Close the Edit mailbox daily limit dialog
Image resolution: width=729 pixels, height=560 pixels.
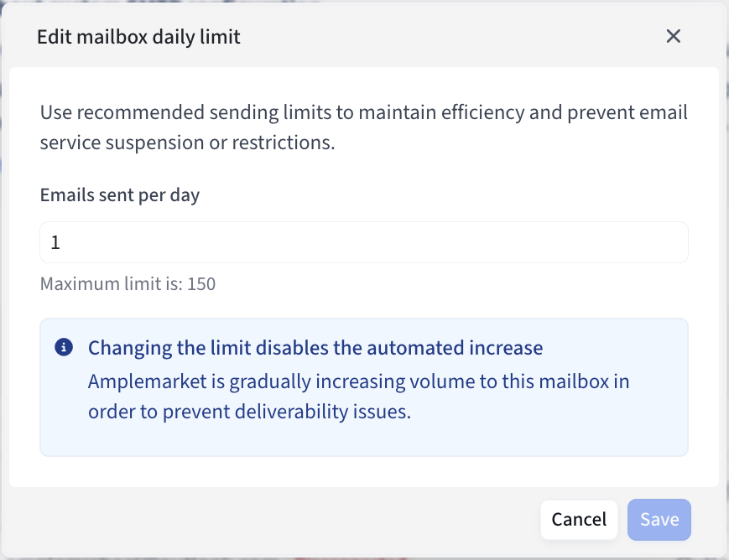coord(673,36)
